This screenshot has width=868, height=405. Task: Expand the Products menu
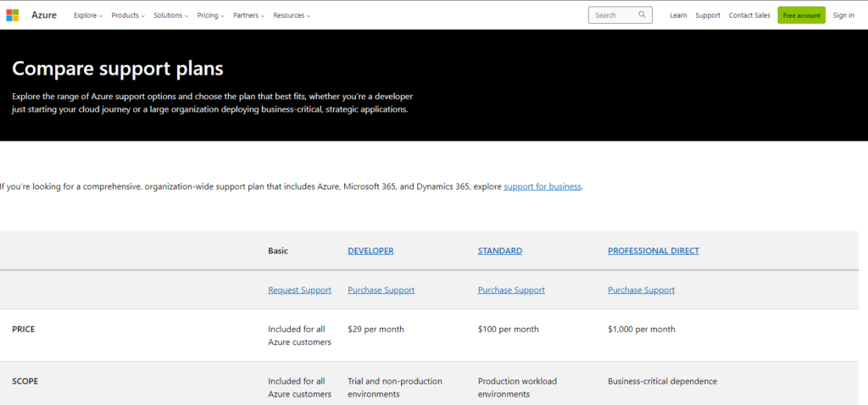pos(128,15)
